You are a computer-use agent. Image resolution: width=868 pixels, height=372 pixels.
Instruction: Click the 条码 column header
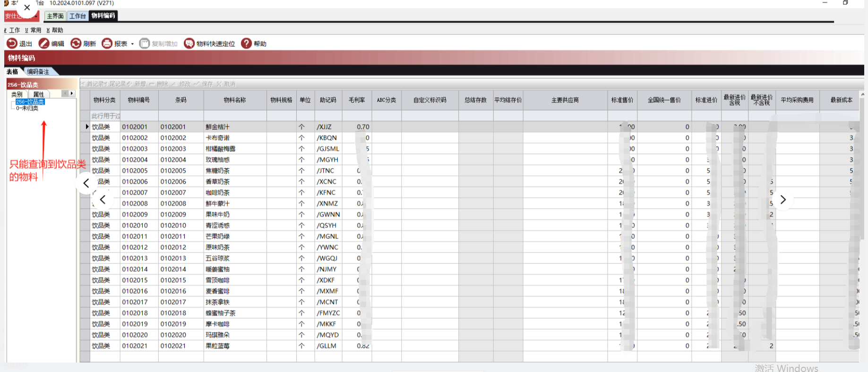click(x=181, y=100)
